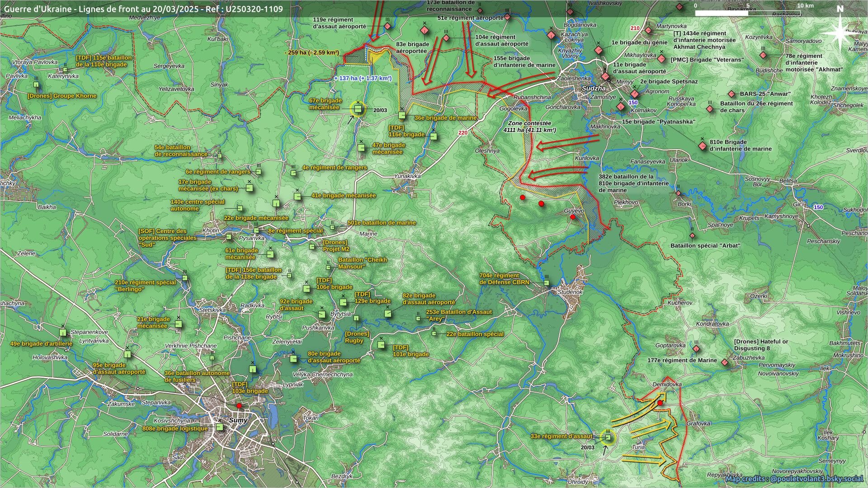The image size is (868, 488).
Task: Click the PMC Brigade "Veterans" red diamond
Action: point(661,59)
